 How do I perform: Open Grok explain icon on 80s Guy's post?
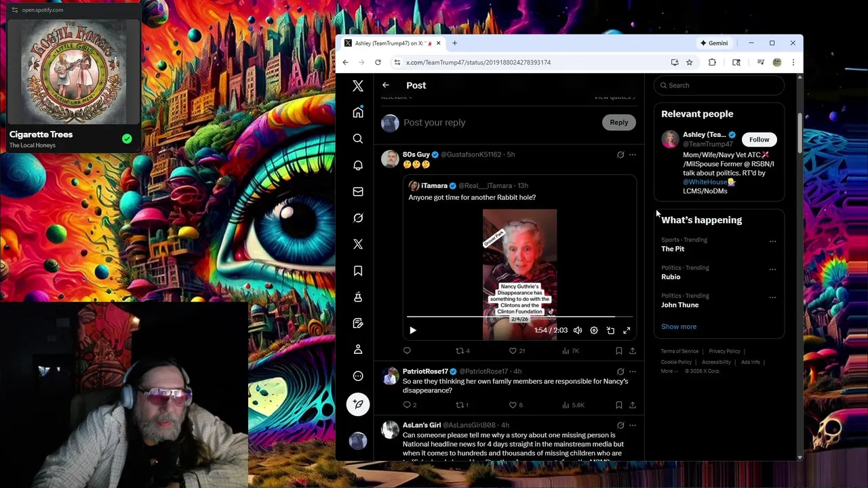tap(620, 155)
